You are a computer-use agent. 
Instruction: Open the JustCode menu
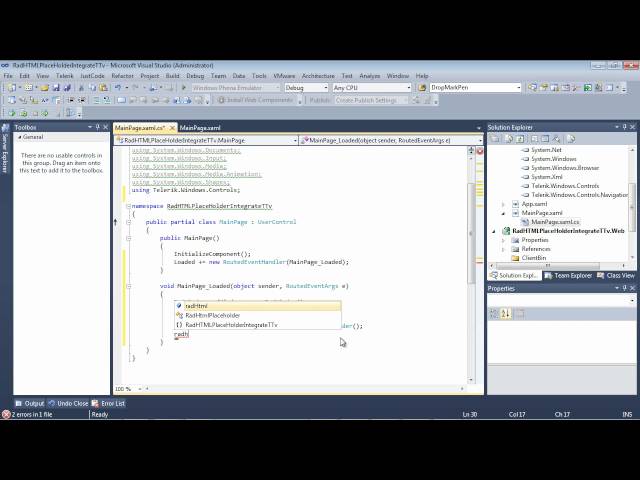(92, 76)
